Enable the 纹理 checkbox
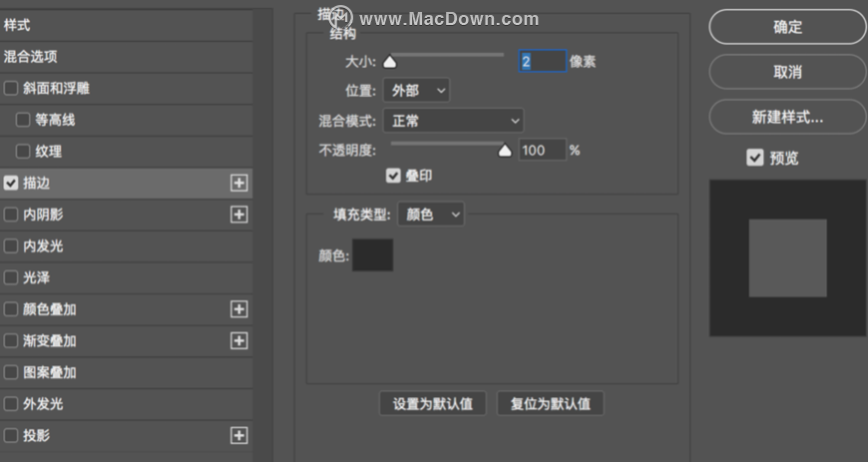The height and width of the screenshot is (462, 868). pos(23,152)
